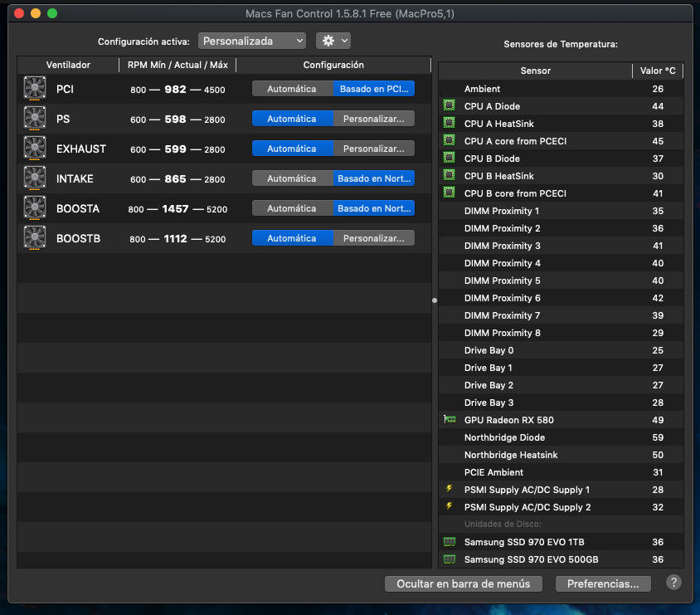Sort by the Sensor column header
700x615 pixels.
point(535,71)
